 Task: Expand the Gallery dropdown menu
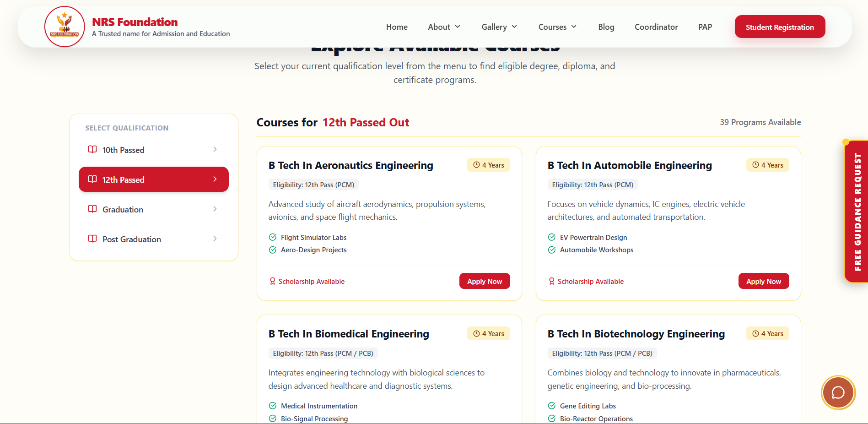tap(499, 27)
